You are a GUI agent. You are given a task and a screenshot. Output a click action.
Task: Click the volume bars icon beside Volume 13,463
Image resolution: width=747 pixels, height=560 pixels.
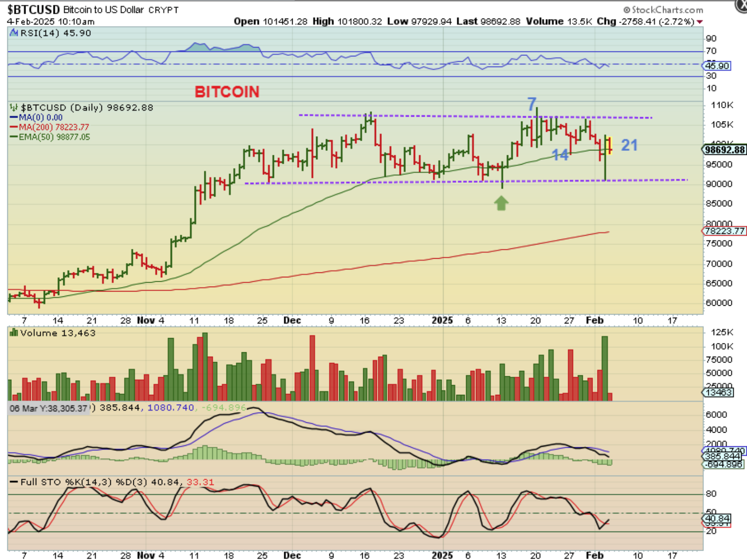click(x=14, y=333)
